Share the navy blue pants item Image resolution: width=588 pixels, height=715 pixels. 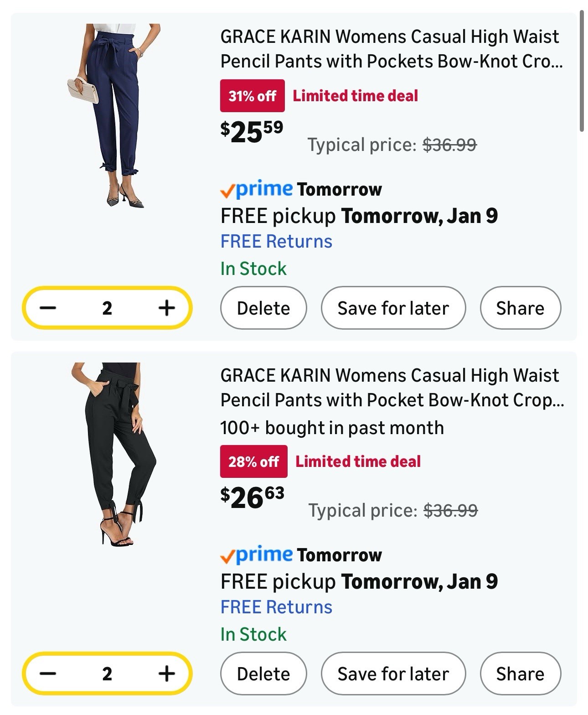coord(520,308)
